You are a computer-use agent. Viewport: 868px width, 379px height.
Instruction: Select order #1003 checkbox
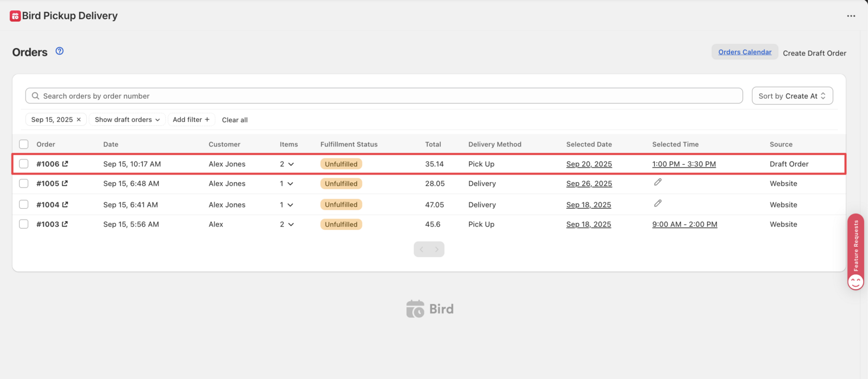coord(24,224)
